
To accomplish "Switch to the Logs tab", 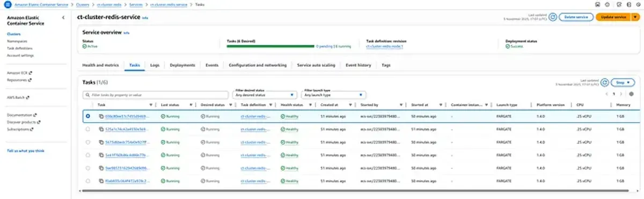I will click(x=155, y=65).
